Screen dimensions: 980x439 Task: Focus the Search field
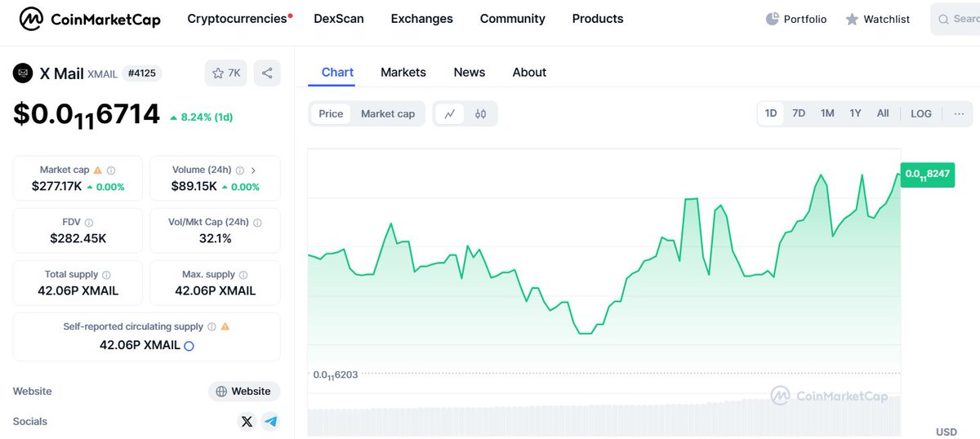[955, 19]
